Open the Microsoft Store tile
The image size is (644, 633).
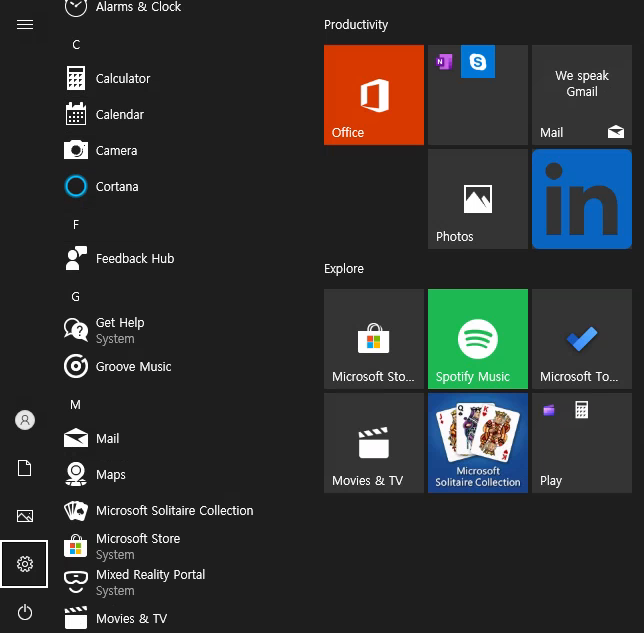click(374, 339)
